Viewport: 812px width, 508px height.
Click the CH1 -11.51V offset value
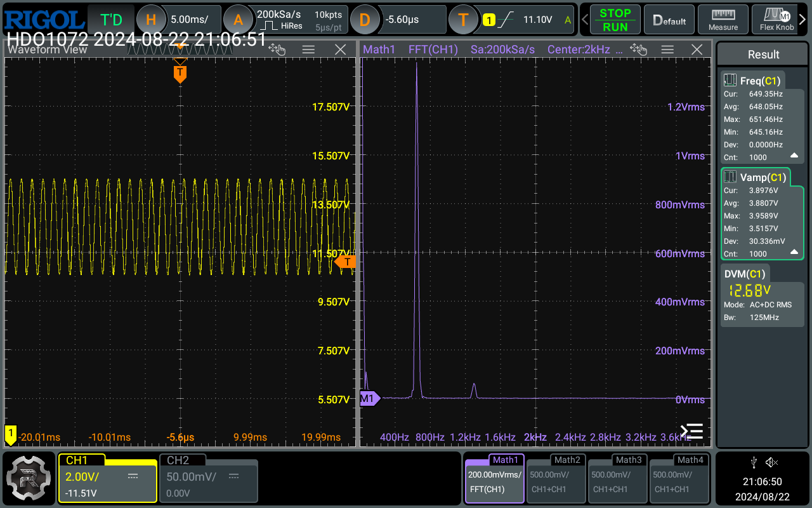(81, 493)
